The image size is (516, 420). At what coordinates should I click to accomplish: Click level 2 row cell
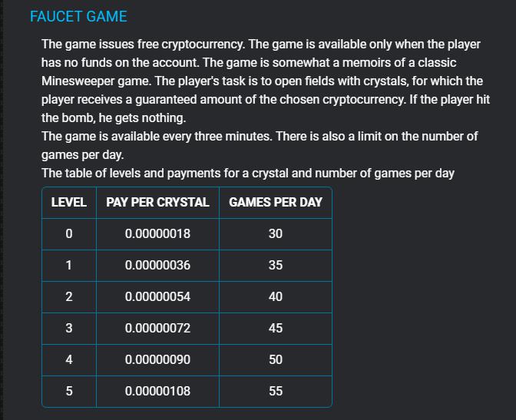tap(69, 297)
